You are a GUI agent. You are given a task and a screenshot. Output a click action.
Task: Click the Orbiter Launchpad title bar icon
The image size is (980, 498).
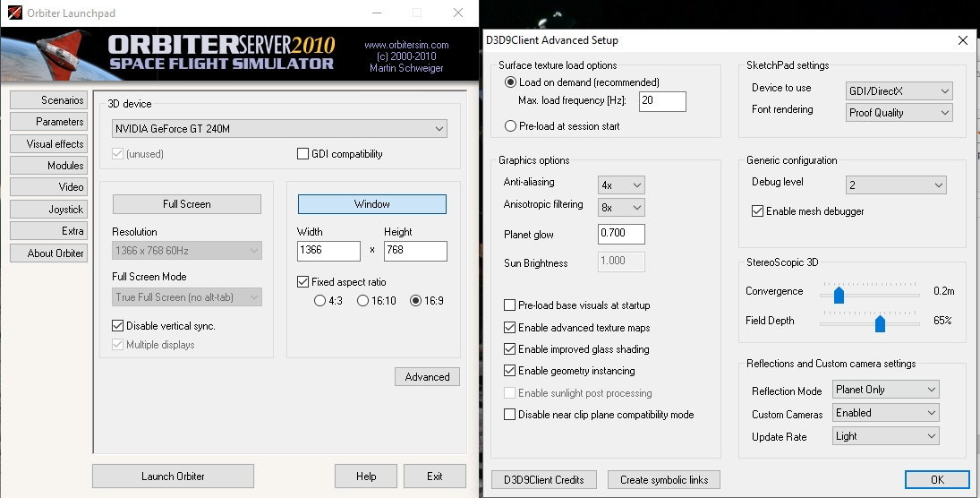pos(15,13)
